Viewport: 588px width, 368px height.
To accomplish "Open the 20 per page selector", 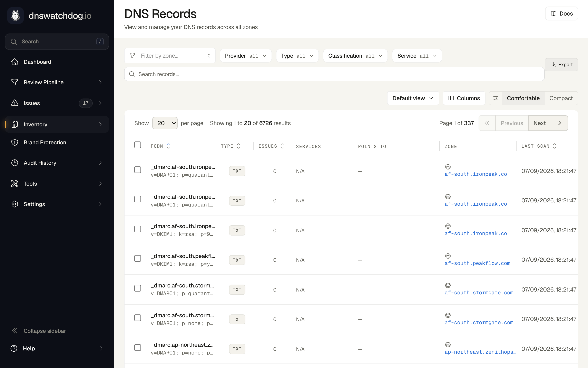I will 165,123.
